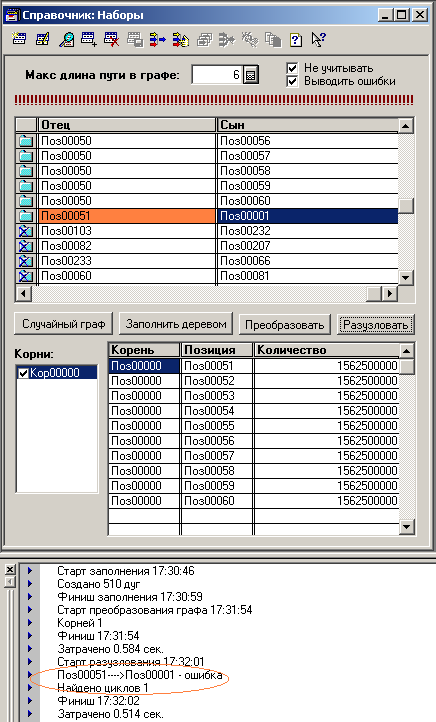436x722 pixels.
Task: Click the edit item pencil icon
Action: [43, 40]
